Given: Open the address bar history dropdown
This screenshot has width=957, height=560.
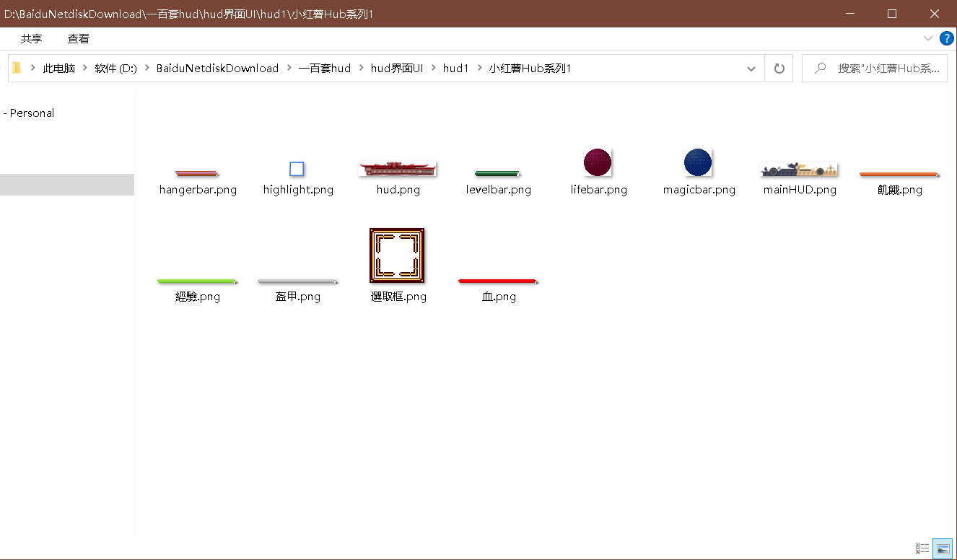Looking at the screenshot, I should click(x=751, y=69).
